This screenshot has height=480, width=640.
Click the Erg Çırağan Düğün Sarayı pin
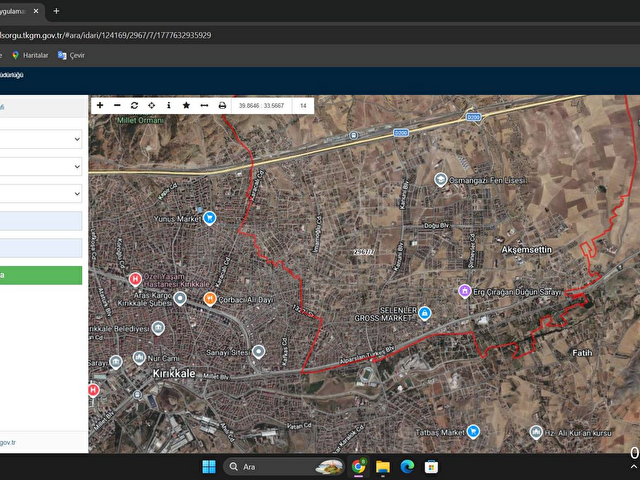[x=464, y=291]
